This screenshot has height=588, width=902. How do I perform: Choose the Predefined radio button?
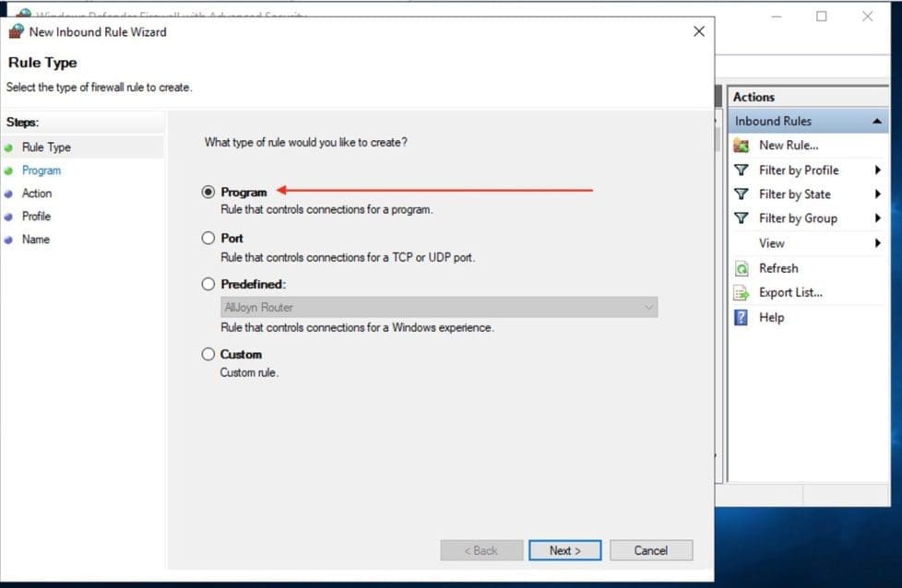click(x=208, y=285)
